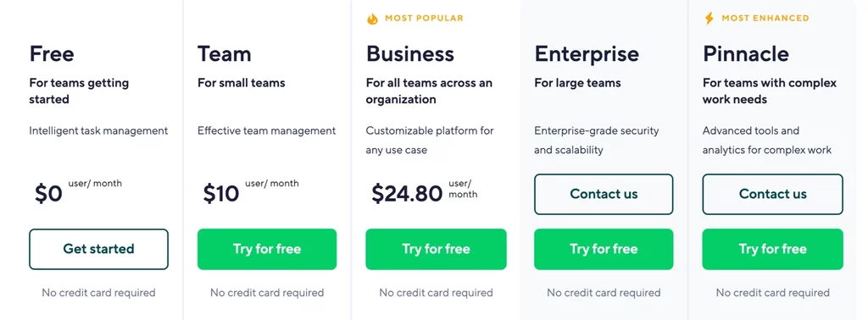Contact us about Enterprise plan
Image resolution: width=868 pixels, height=320 pixels.
coord(604,195)
